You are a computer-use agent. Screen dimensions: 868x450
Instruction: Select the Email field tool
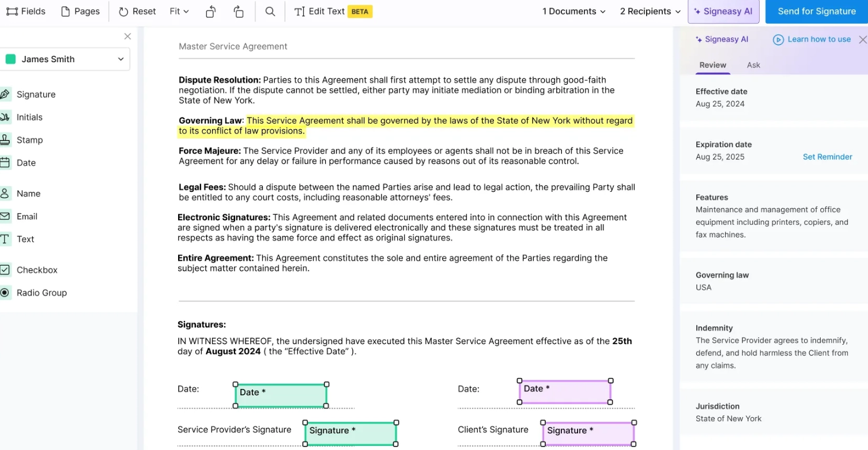(x=28, y=216)
